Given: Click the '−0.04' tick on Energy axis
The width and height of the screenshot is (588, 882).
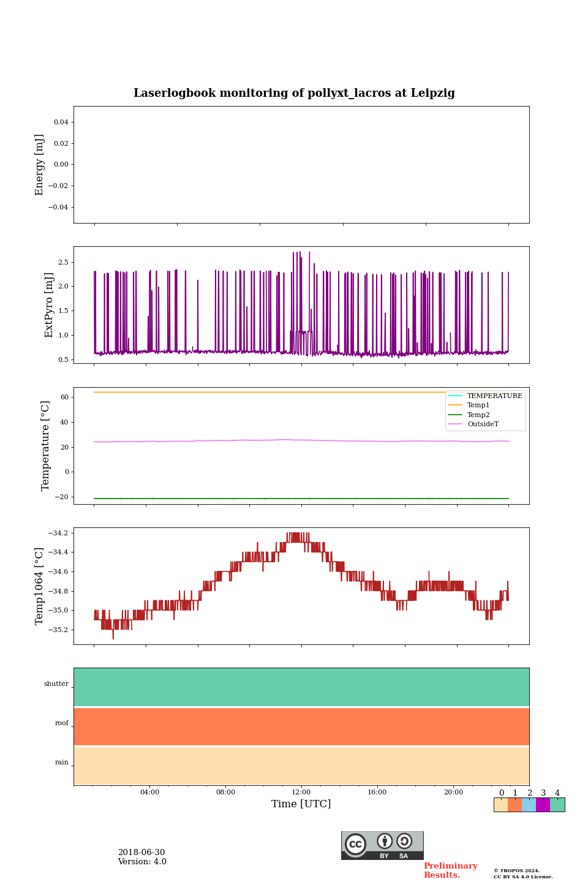Looking at the screenshot, I should (58, 207).
